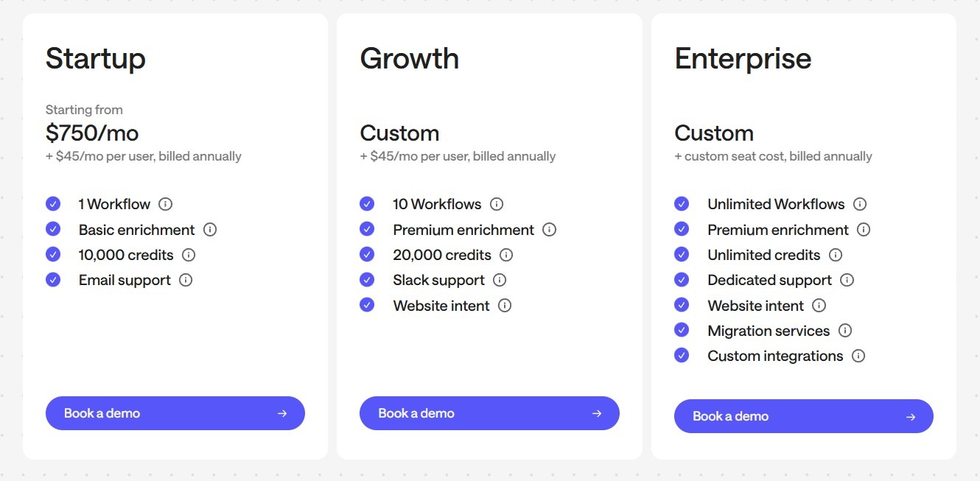The height and width of the screenshot is (481, 980).
Task: Click the checkmark beside Unlimited credits
Action: click(682, 255)
